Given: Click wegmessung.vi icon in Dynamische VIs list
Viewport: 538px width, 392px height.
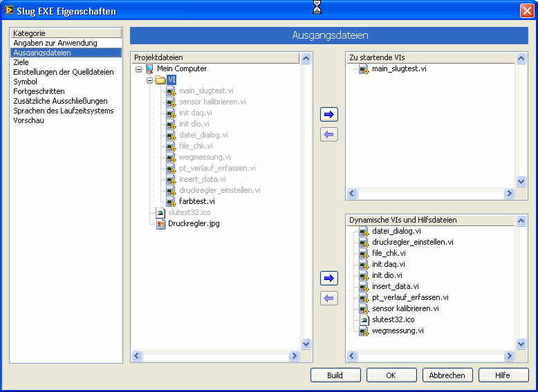Looking at the screenshot, I should pyautogui.click(x=364, y=331).
